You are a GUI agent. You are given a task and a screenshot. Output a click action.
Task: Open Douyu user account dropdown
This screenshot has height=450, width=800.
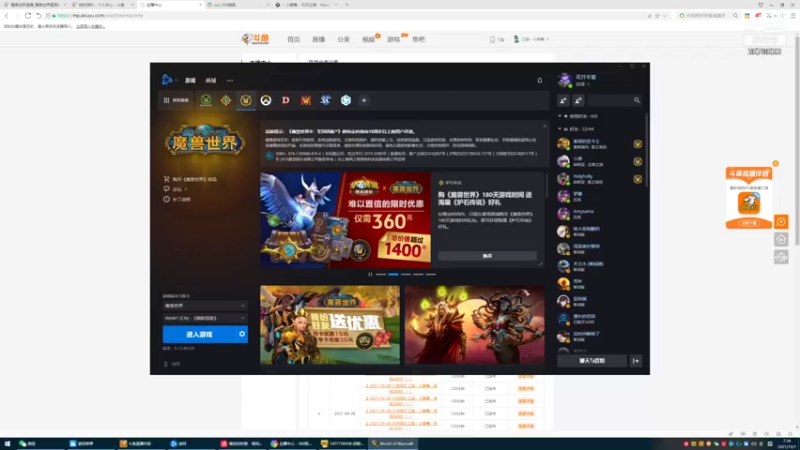pos(531,39)
